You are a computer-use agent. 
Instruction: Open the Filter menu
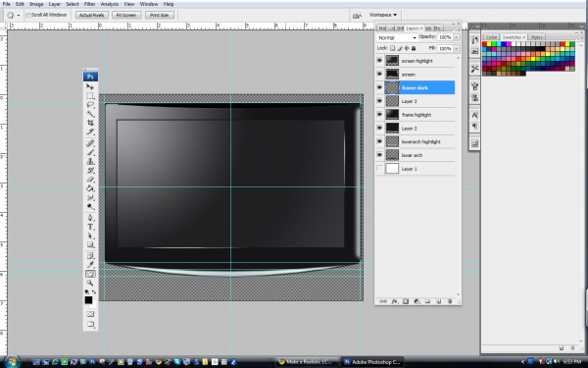(89, 4)
